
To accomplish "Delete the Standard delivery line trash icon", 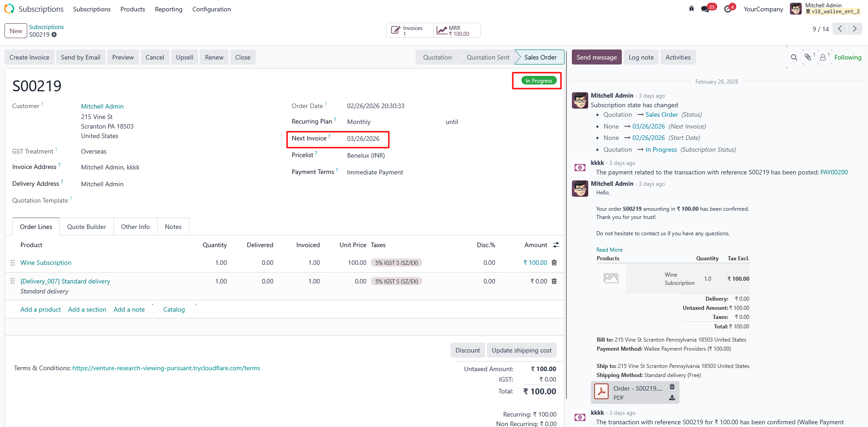I will 554,281.
